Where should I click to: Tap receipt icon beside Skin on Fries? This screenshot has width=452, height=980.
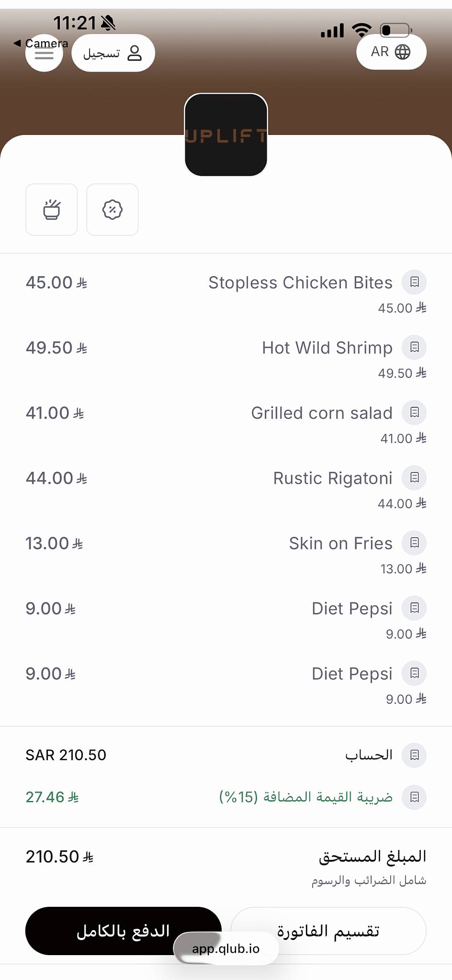coord(414,543)
